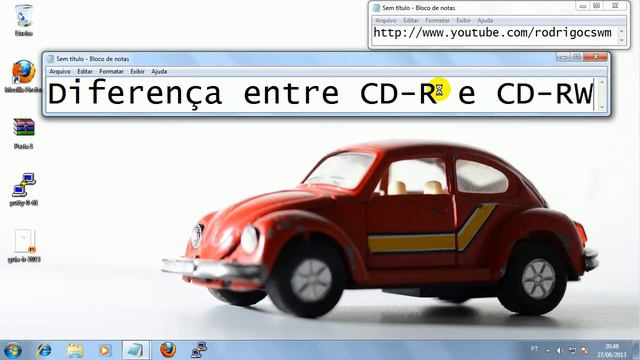Open Windows Explorer from the taskbar

75,350
